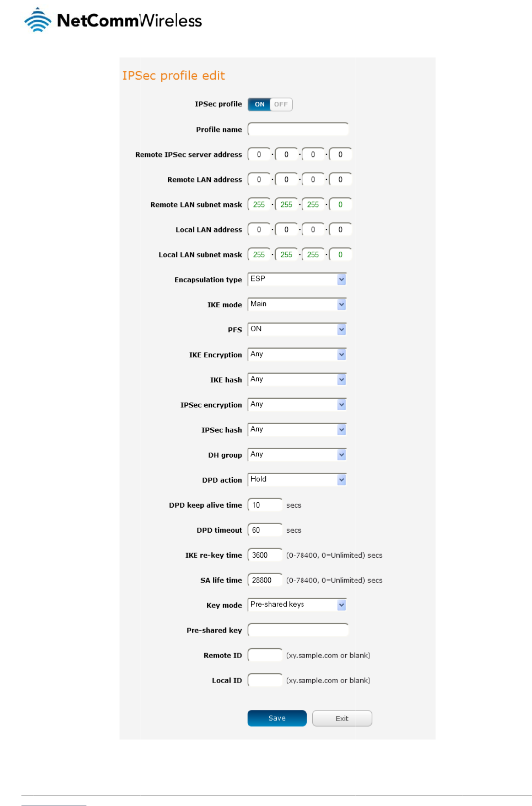Toggle the IPSec profile ON/OFF switch
The image size is (532, 806).
point(270,104)
